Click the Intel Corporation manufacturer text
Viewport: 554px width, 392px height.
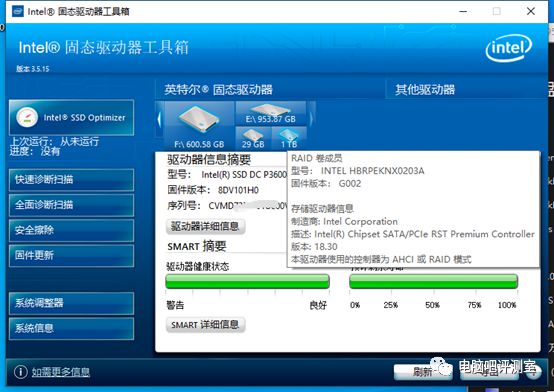(x=360, y=222)
